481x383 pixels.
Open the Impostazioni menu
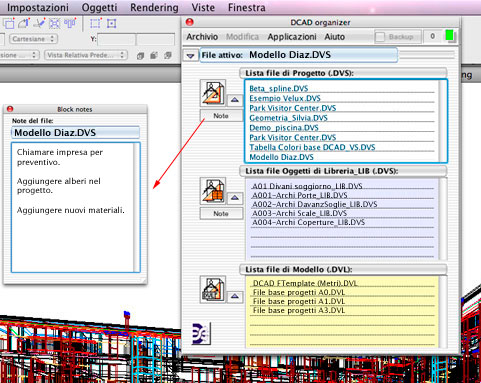pyautogui.click(x=38, y=7)
